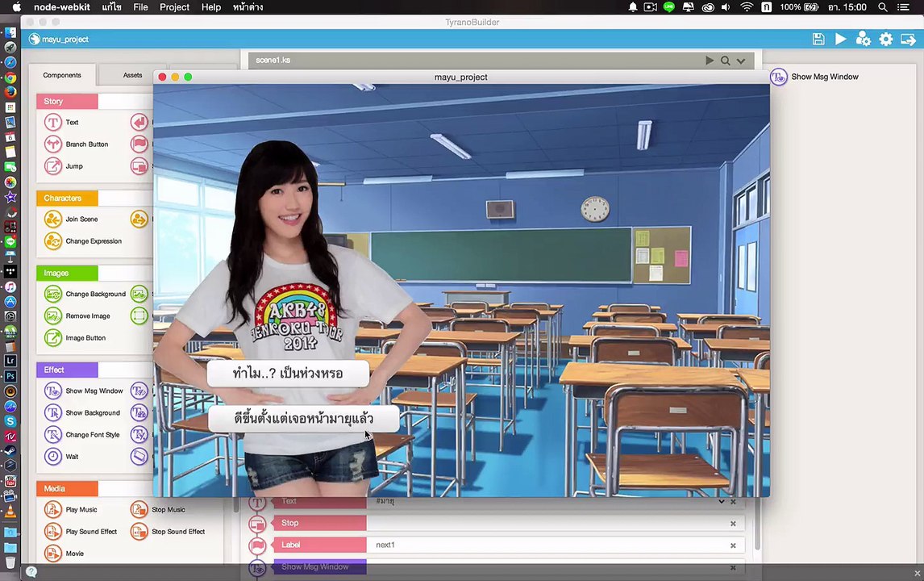Viewport: 924px width, 581px height.
Task: Add a Wait effect component
Action: [61, 457]
